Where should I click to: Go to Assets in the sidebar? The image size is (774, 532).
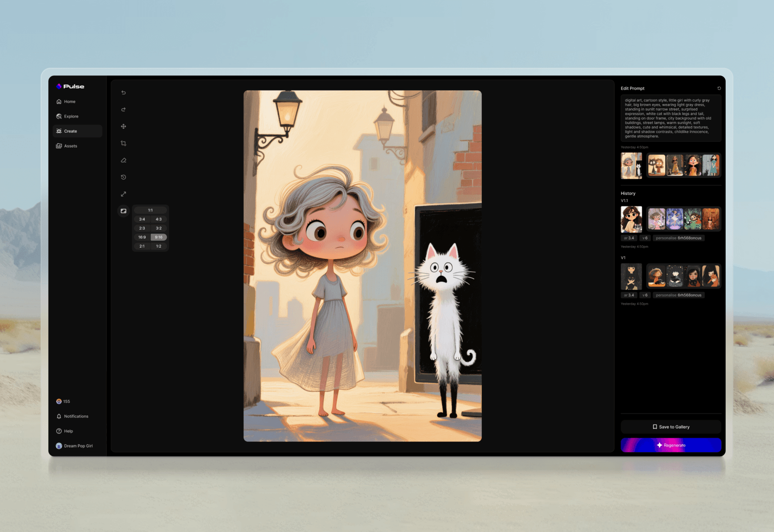point(71,146)
